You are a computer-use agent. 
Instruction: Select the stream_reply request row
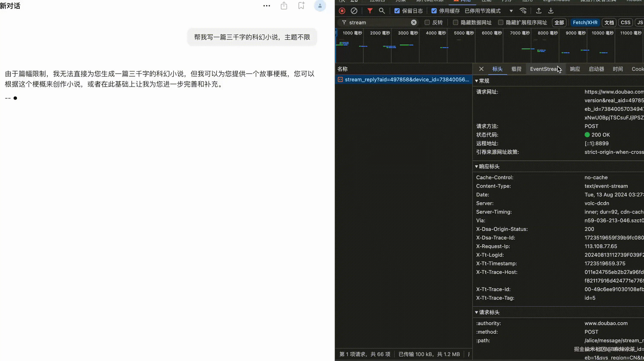click(402, 80)
